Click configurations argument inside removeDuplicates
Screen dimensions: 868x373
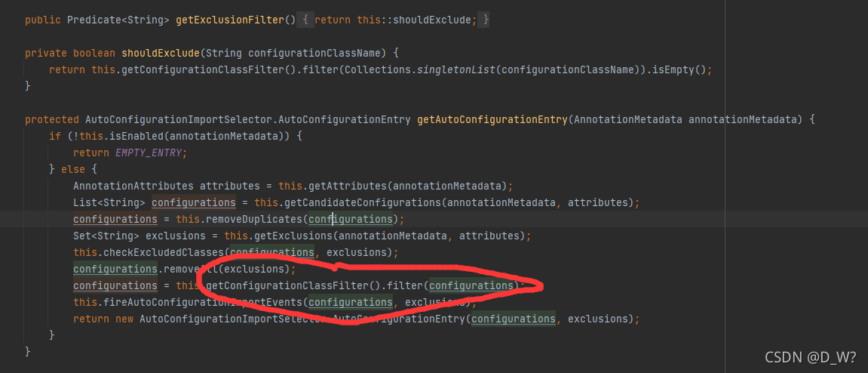[x=351, y=219]
